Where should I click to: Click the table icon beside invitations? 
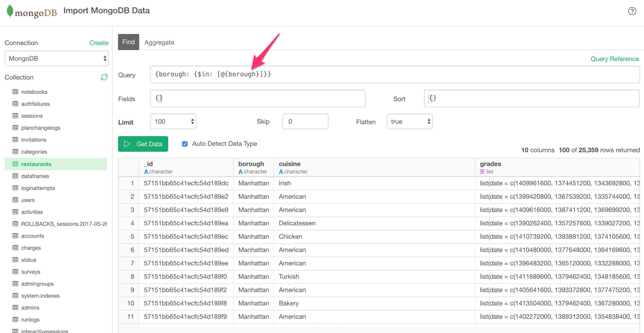pyautogui.click(x=15, y=140)
